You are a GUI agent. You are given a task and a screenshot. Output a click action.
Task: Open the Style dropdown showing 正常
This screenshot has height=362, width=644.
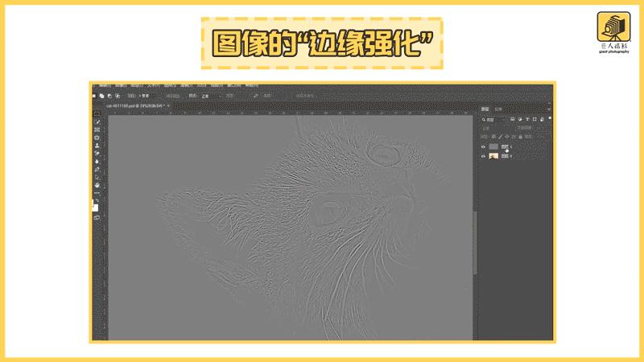point(210,96)
